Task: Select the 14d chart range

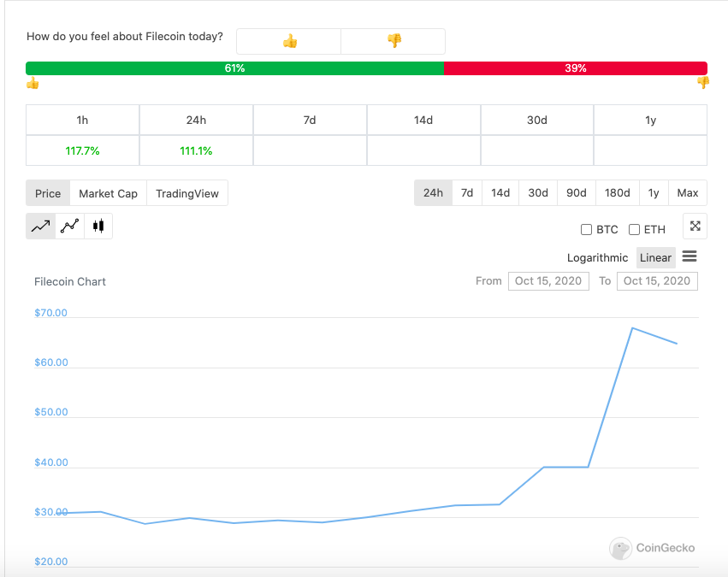Action: tap(500, 193)
